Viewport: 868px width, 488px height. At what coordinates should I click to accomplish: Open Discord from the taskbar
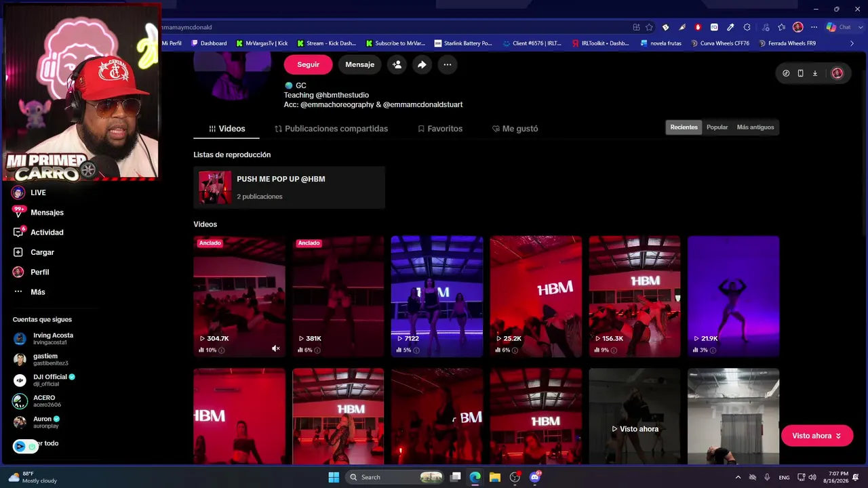click(x=534, y=477)
